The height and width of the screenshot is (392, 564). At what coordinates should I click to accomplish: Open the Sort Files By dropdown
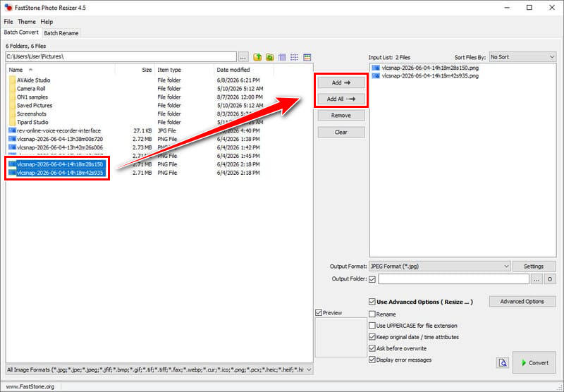pyautogui.click(x=522, y=57)
